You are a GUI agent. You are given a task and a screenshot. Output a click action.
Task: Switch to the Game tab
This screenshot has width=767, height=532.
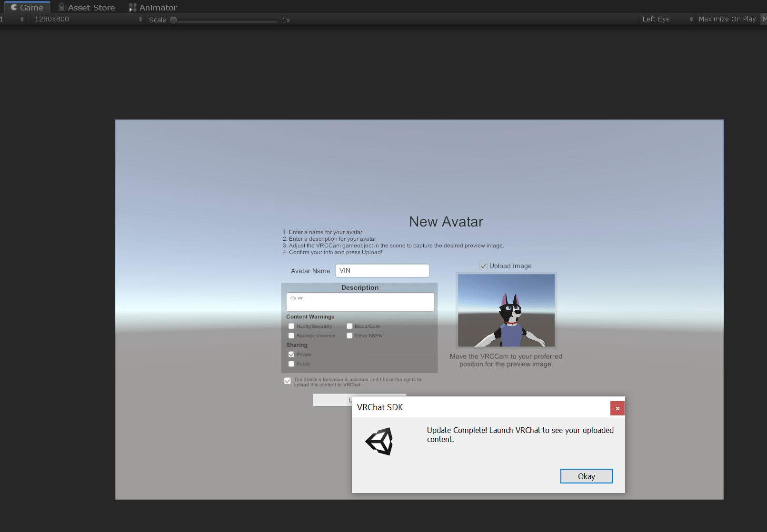(x=27, y=8)
